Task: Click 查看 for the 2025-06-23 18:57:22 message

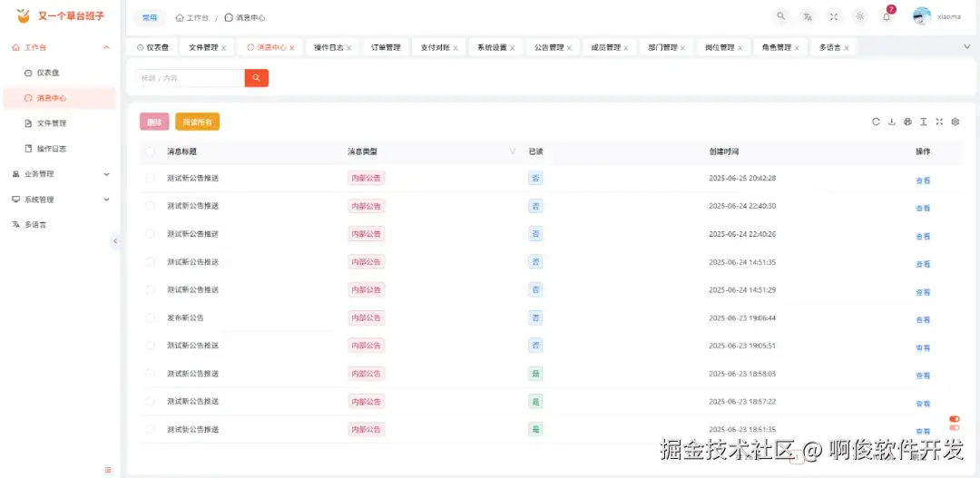Action: tap(923, 404)
